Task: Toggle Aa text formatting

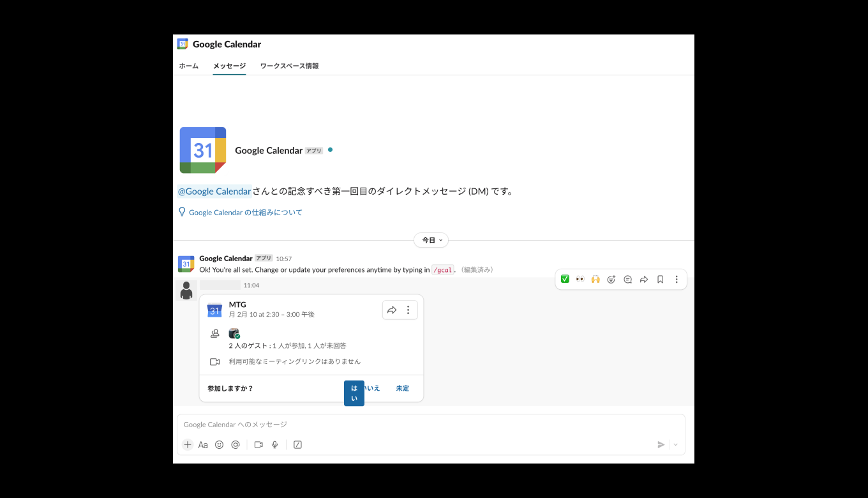Action: pyautogui.click(x=203, y=445)
